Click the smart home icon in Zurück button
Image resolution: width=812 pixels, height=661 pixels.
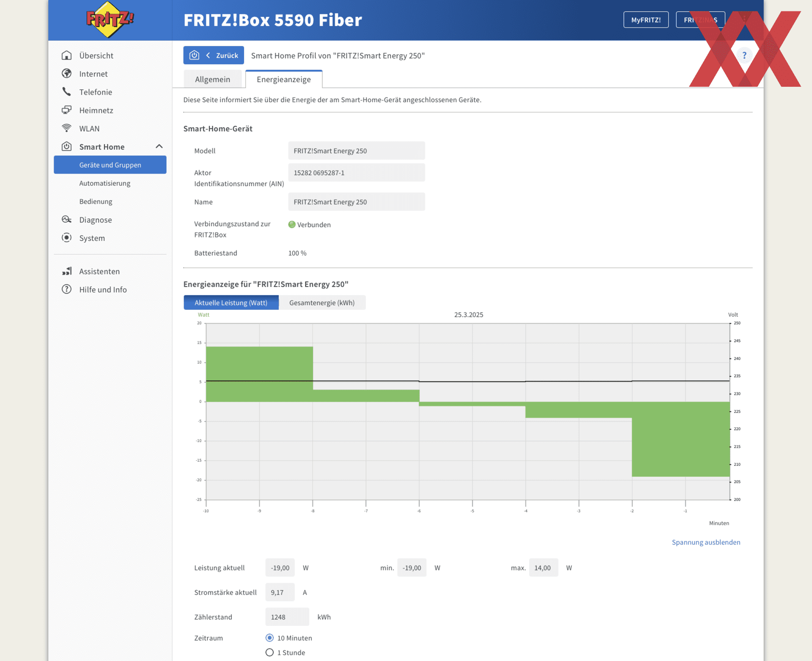click(194, 55)
